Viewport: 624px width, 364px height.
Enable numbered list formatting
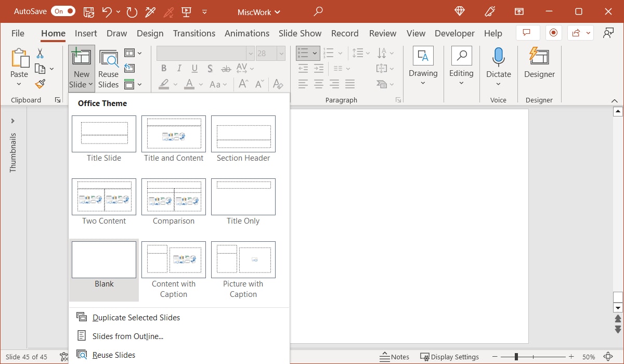point(329,53)
